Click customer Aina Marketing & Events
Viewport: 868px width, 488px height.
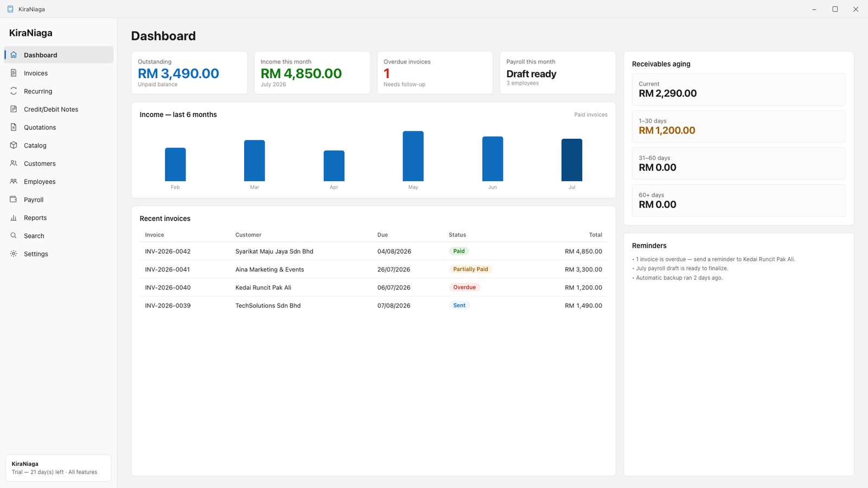(x=270, y=269)
